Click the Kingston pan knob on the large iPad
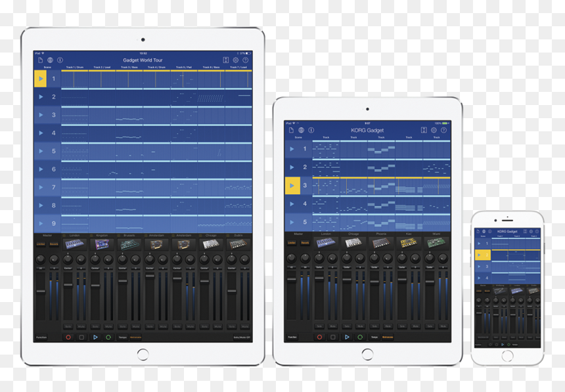 tap(95, 259)
